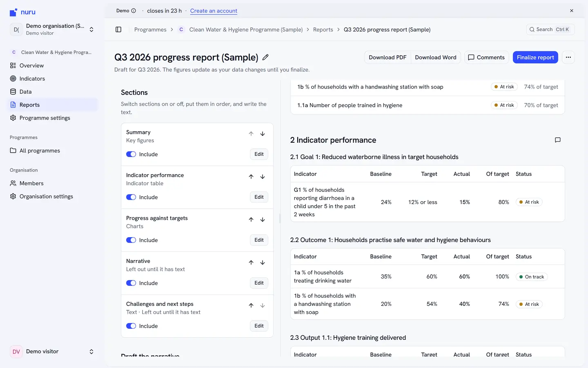Click Download PDF
Screen dimensions: 588x368
pos(388,57)
